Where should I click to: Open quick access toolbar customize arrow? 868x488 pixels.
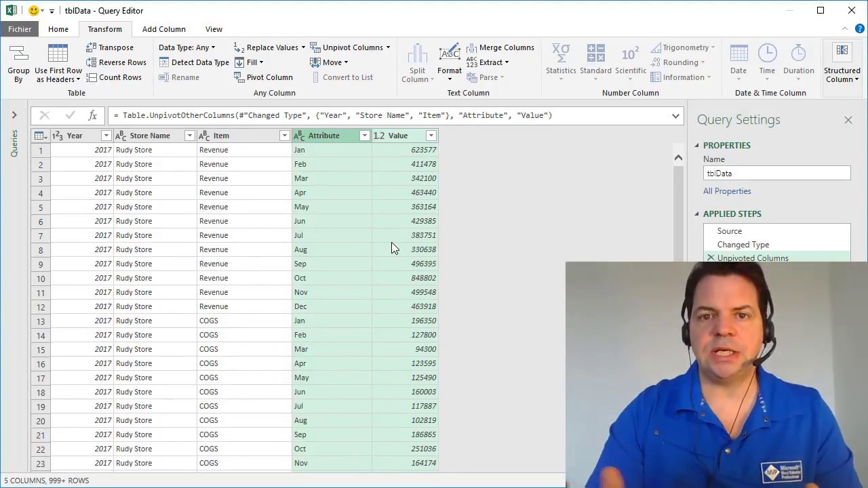pyautogui.click(x=52, y=11)
